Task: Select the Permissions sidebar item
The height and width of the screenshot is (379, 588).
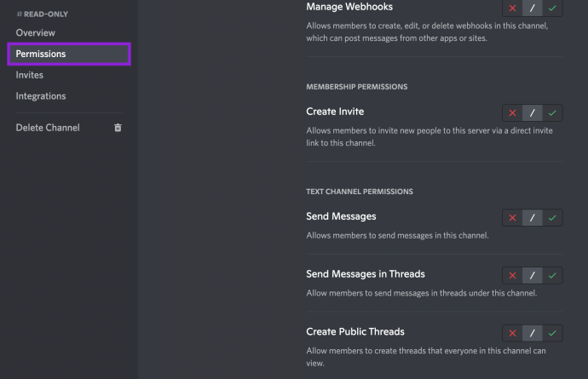Action: (69, 54)
